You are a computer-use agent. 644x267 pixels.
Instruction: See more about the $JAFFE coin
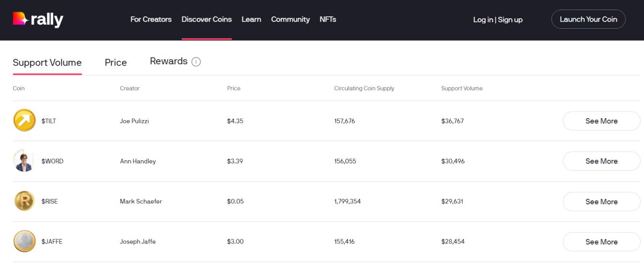tap(601, 242)
